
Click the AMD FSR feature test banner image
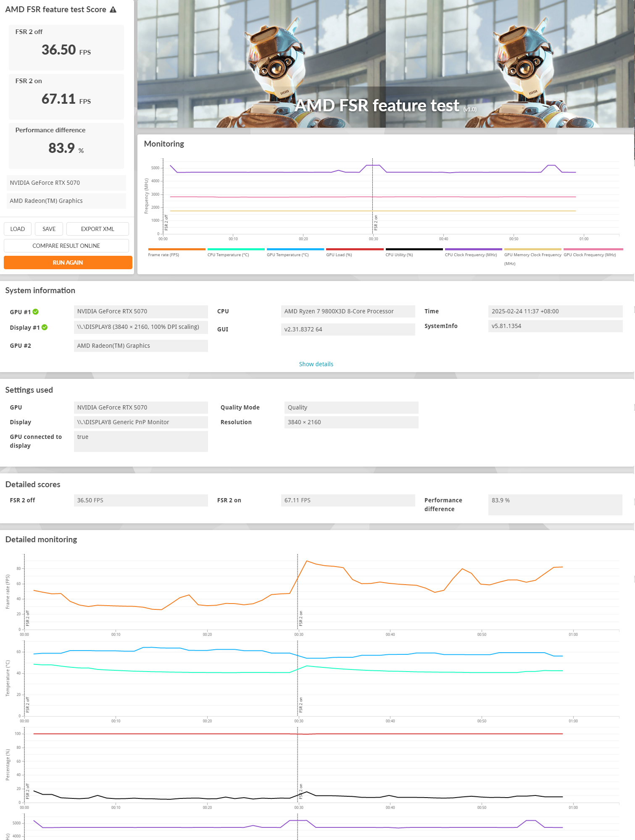click(385, 64)
